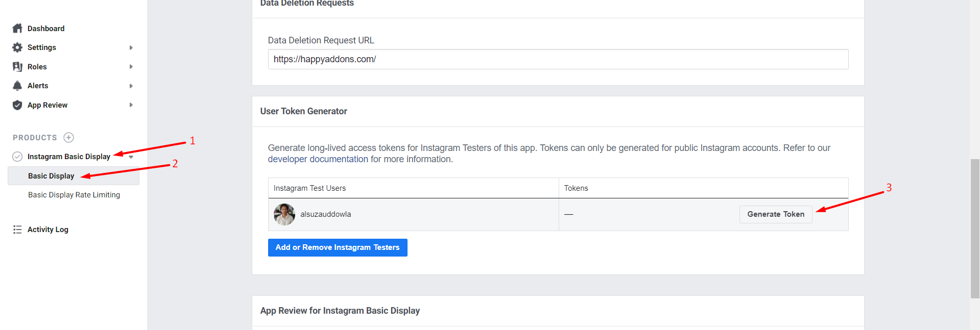This screenshot has width=980, height=330.
Task: Click the alsuzauddowla profile avatar
Action: pyautogui.click(x=284, y=214)
